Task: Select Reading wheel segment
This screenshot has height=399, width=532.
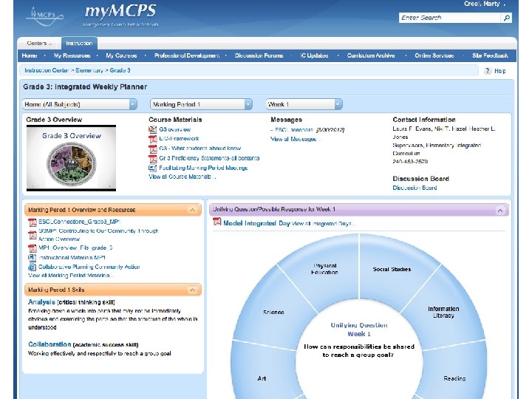Action: tap(454, 378)
